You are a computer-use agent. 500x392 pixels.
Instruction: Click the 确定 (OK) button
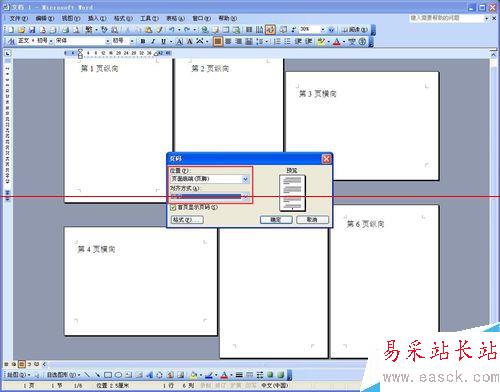coord(276,220)
